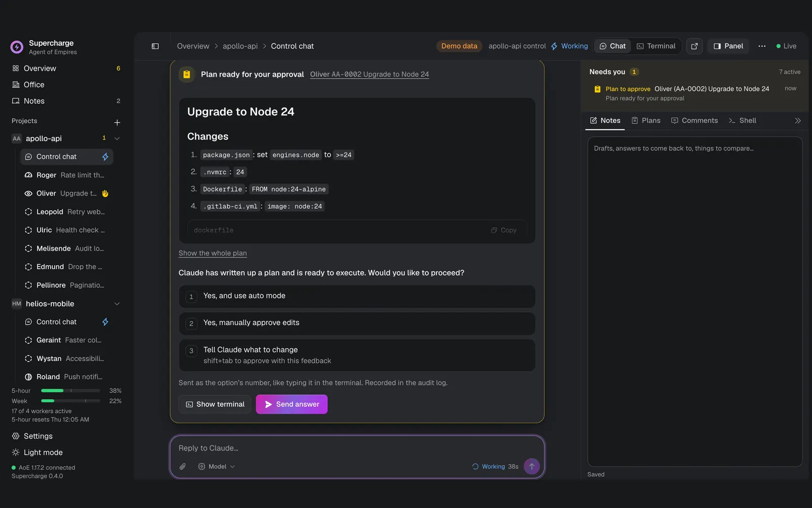Choose option 3 Tell Claude what to change
The height and width of the screenshot is (508, 812).
tap(357, 355)
